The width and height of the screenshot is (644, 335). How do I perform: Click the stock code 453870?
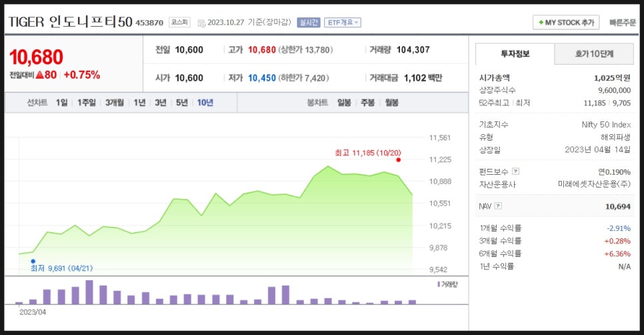coord(149,23)
